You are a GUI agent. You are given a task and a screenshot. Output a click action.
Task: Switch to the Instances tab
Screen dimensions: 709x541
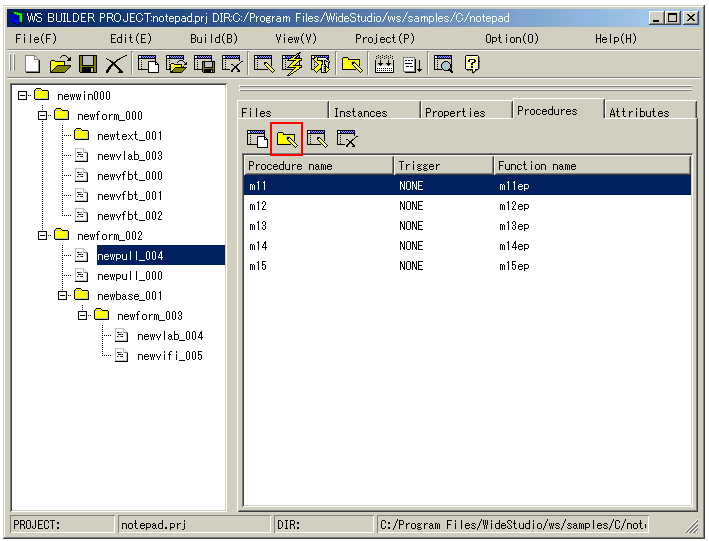(x=375, y=111)
